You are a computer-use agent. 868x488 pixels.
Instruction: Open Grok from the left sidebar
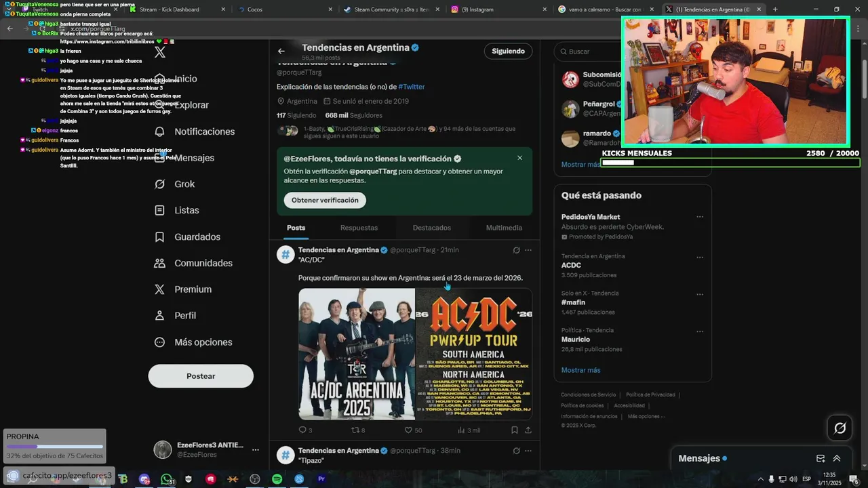coord(175,184)
